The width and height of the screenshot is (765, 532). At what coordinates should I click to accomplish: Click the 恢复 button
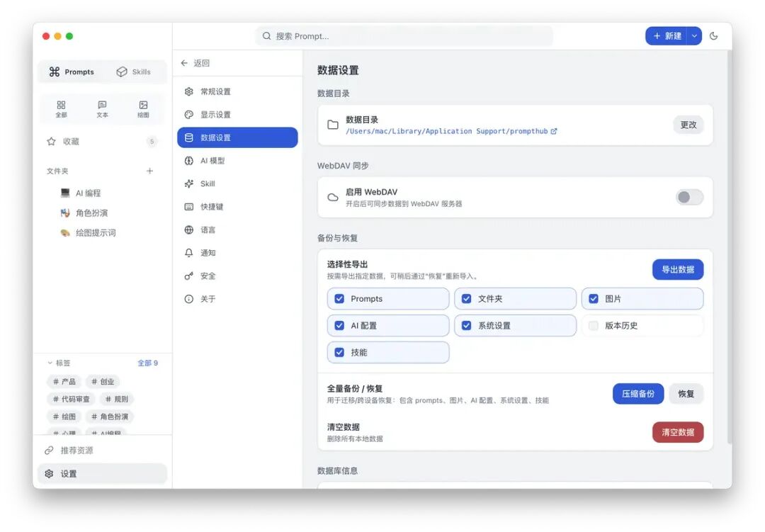pos(686,394)
